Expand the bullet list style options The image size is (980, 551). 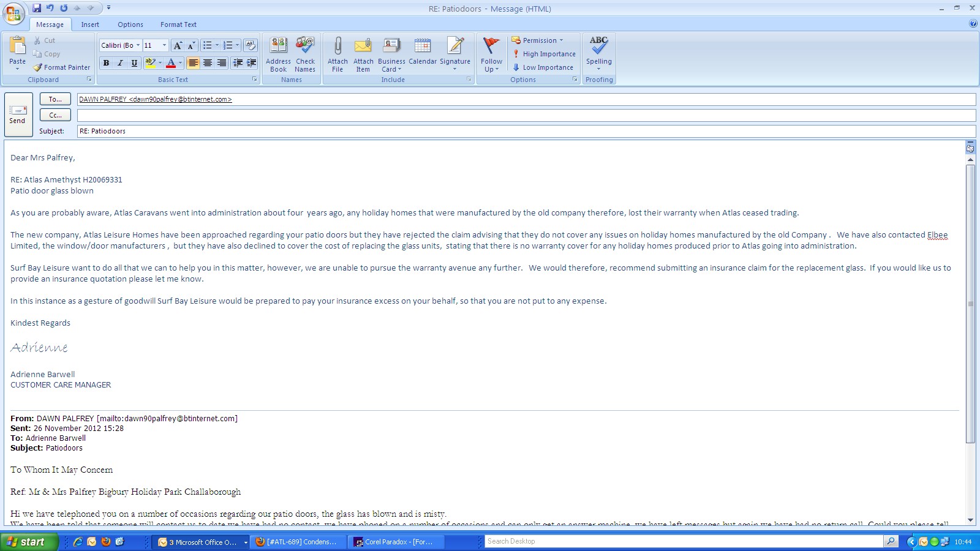click(217, 45)
